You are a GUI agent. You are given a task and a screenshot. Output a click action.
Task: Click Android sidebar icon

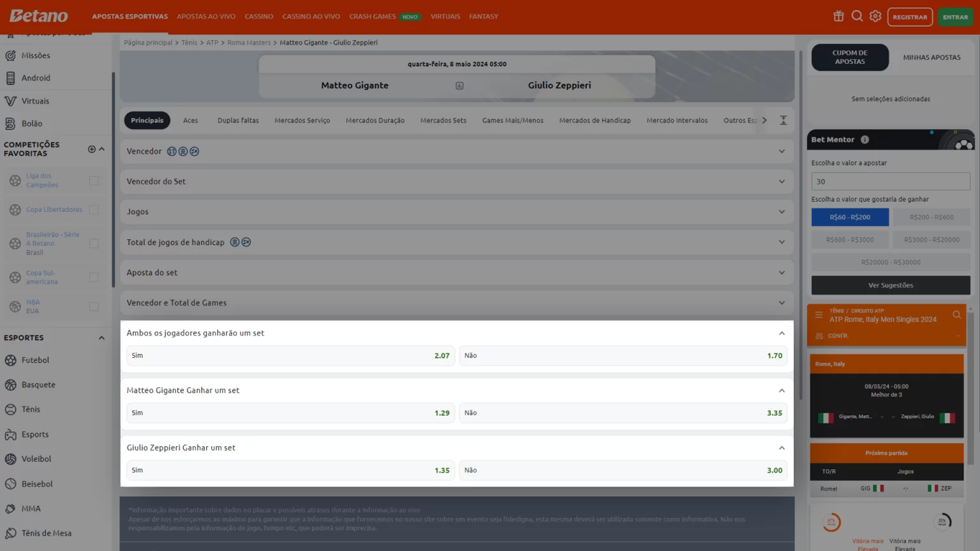(11, 78)
